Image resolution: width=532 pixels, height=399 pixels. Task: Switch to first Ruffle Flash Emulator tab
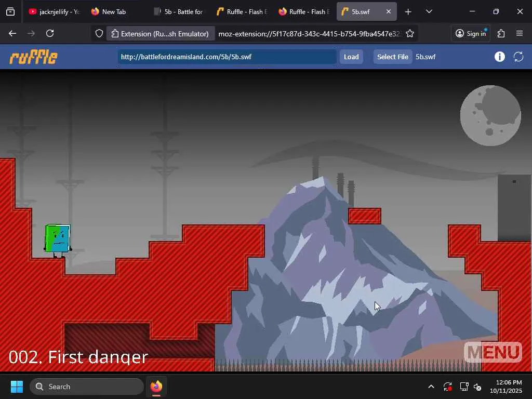[242, 12]
